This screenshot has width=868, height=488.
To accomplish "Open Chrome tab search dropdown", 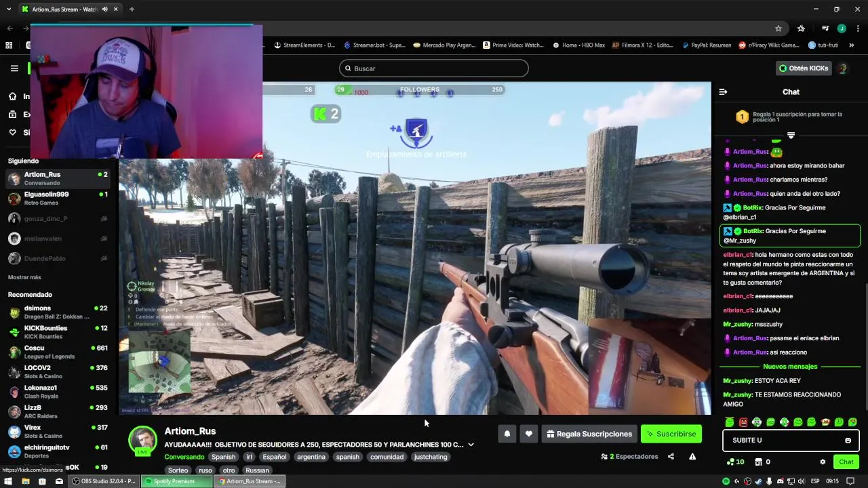I will point(8,9).
